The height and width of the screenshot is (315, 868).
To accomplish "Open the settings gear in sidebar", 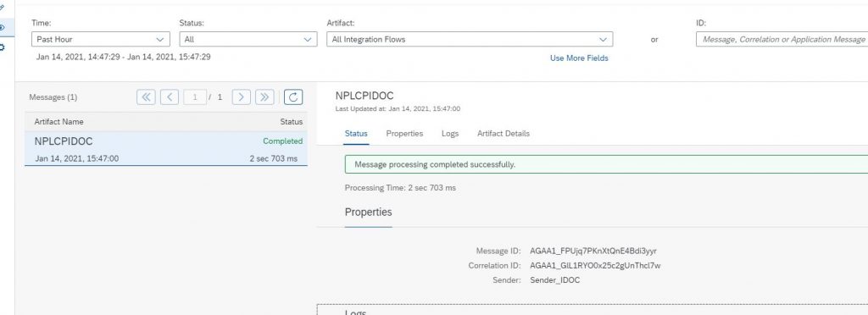I will click(3, 47).
